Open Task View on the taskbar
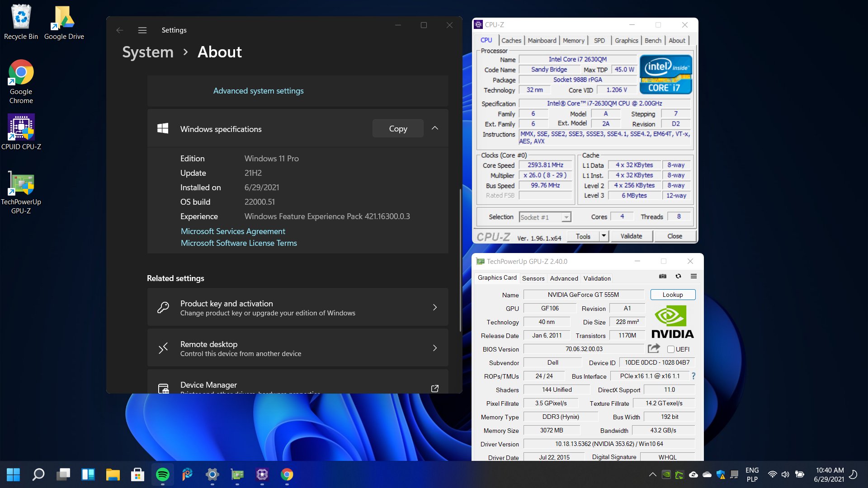 tap(63, 474)
